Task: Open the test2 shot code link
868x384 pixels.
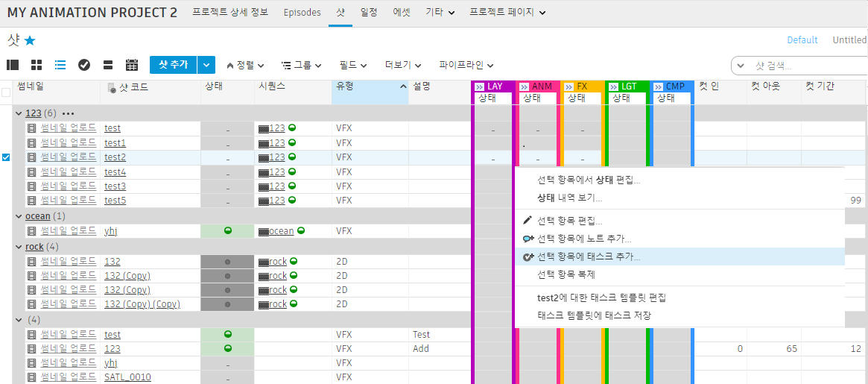Action: pos(115,157)
